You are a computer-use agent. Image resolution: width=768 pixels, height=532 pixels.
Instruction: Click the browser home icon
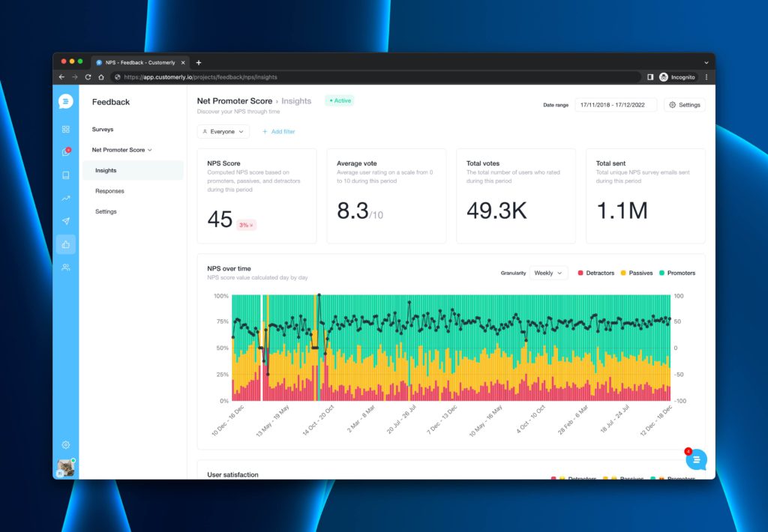101,77
